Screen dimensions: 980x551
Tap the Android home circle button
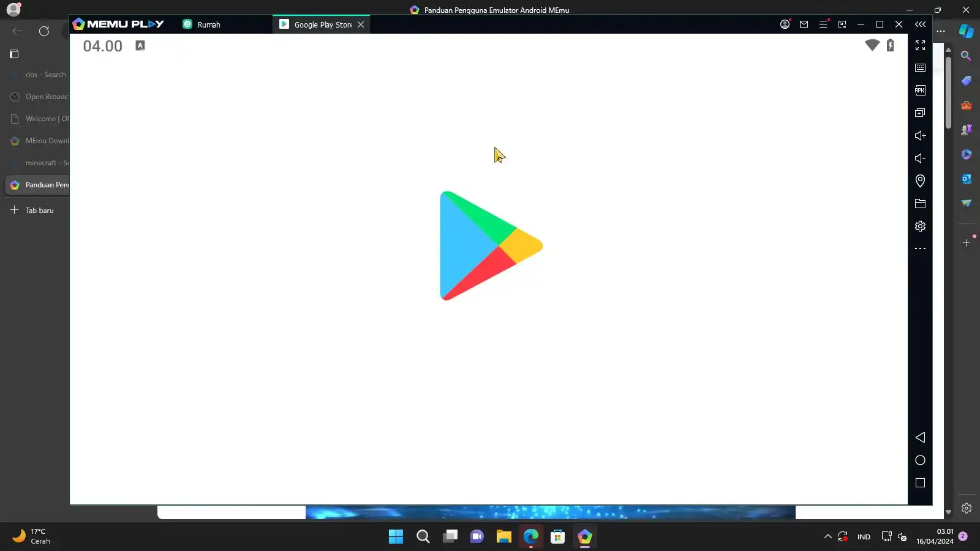point(920,460)
